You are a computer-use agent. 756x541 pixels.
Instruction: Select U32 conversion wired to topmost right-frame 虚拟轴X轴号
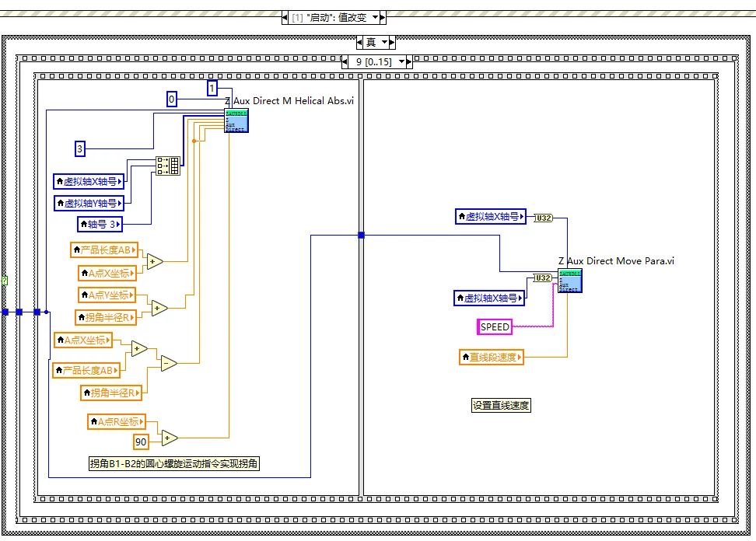coord(544,218)
